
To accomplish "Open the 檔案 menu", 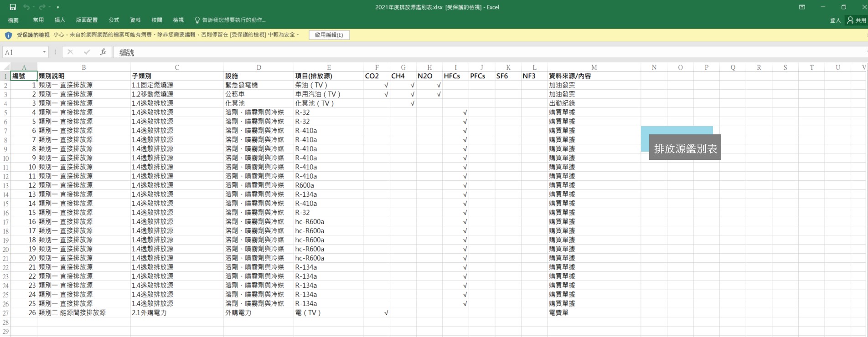I will point(13,20).
